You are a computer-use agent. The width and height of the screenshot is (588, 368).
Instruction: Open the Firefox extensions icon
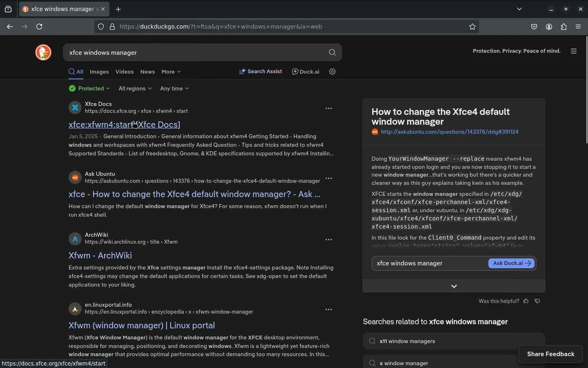564,27
